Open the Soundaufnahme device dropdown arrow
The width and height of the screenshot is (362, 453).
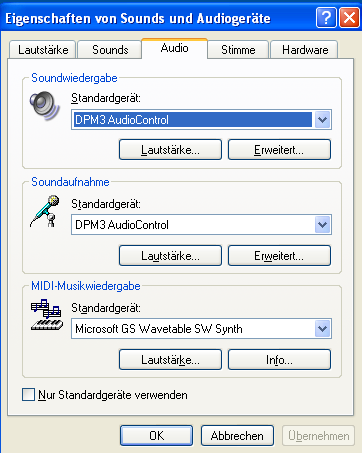(x=322, y=225)
